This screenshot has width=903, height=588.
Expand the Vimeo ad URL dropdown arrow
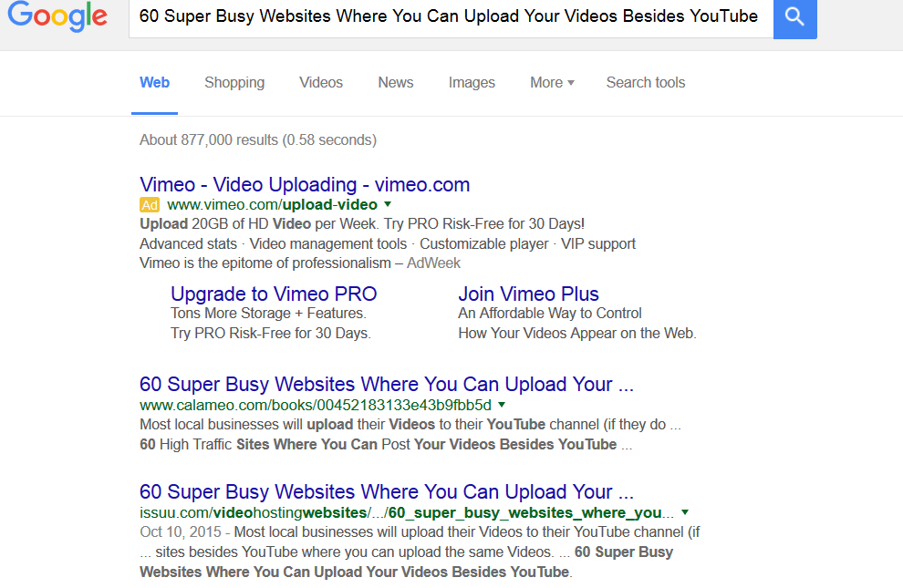(388, 204)
